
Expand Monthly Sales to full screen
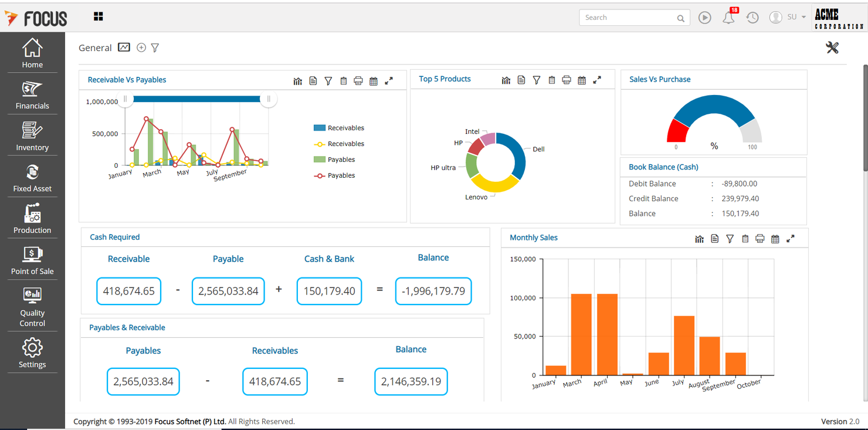click(791, 239)
